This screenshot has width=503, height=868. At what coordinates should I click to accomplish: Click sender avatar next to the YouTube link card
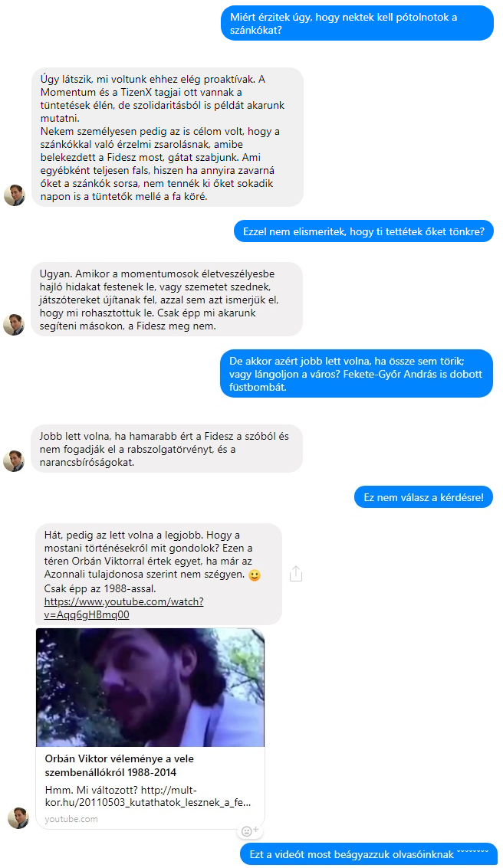click(18, 818)
